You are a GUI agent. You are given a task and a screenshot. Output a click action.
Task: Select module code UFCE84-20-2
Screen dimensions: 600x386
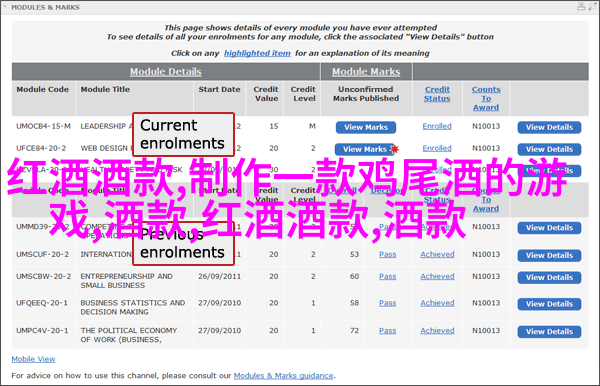[41, 148]
